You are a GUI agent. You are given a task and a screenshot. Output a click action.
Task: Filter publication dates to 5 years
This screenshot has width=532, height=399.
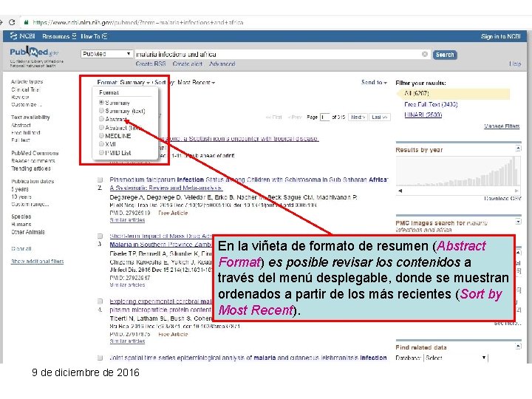(x=20, y=189)
